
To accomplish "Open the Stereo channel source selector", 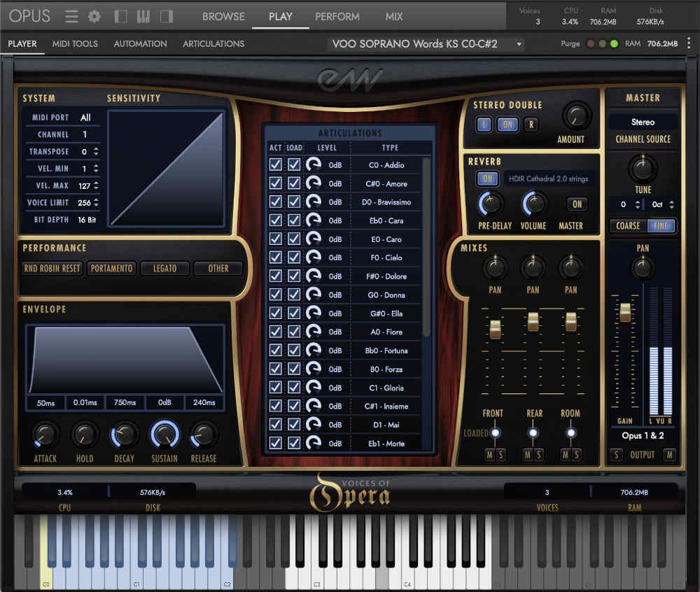I will 642,121.
